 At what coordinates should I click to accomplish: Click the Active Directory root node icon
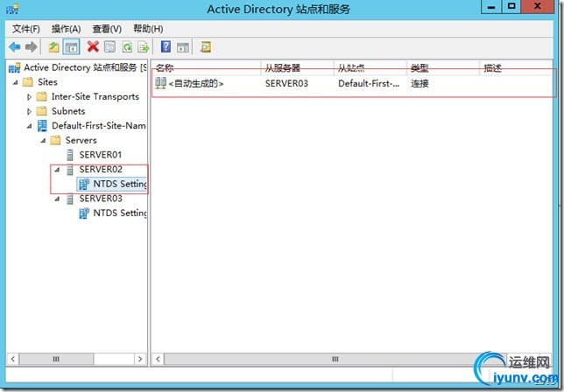coord(15,67)
